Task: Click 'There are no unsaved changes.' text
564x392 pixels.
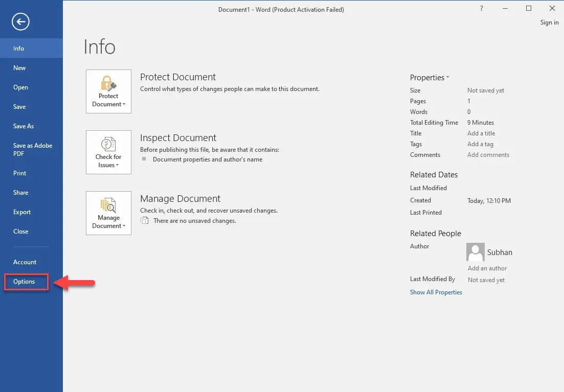Action: pos(195,221)
